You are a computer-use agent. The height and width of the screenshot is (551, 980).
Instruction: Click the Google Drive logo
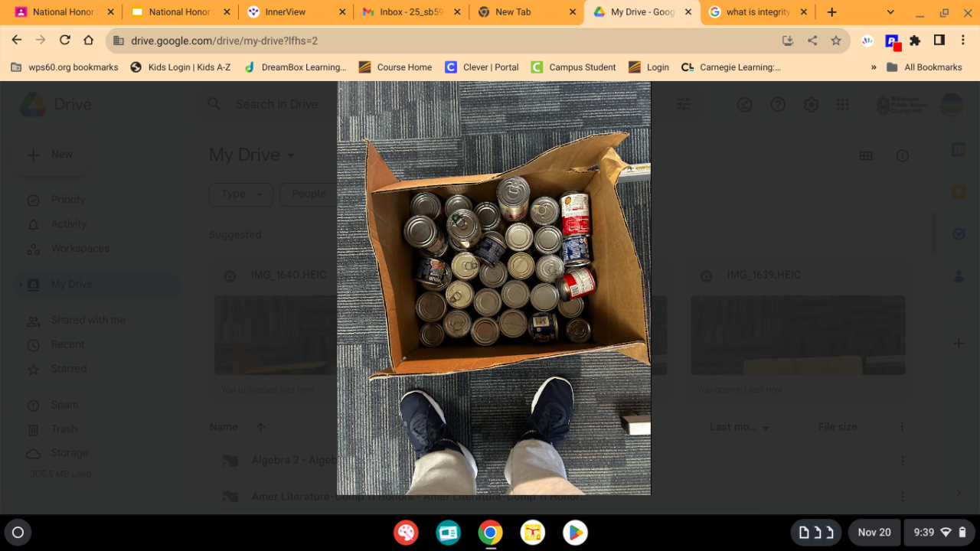[x=33, y=104]
